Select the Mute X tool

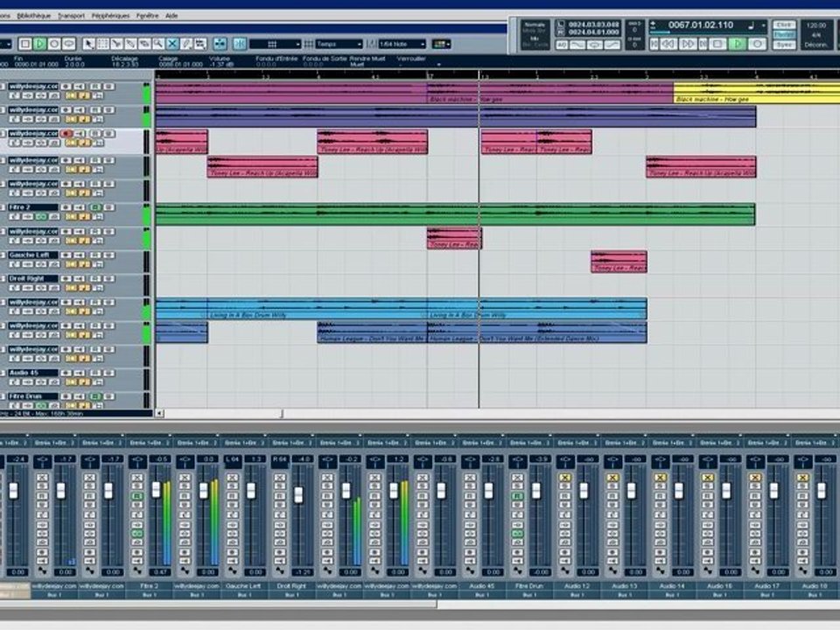tap(172, 44)
